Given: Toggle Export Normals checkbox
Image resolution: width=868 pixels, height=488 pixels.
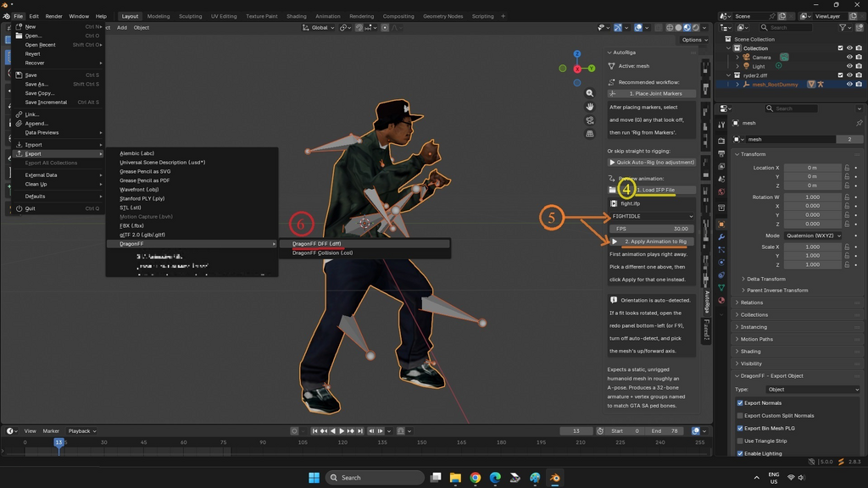Looking at the screenshot, I should click(x=740, y=402).
